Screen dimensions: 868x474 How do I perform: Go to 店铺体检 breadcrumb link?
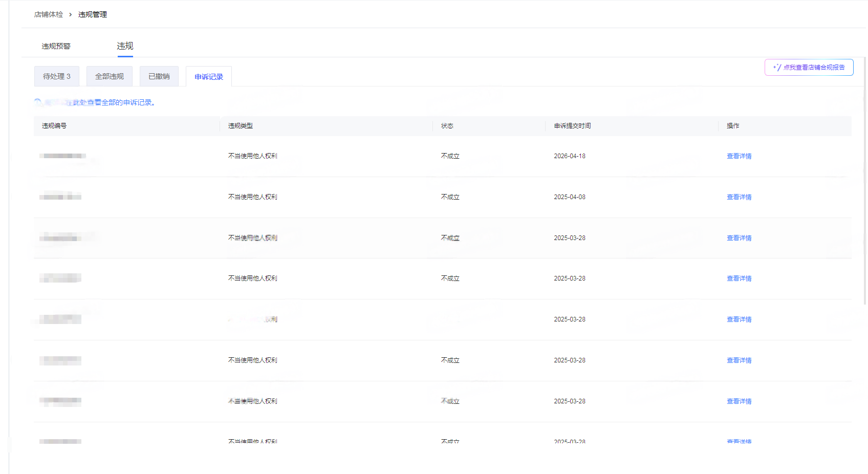[x=49, y=14]
